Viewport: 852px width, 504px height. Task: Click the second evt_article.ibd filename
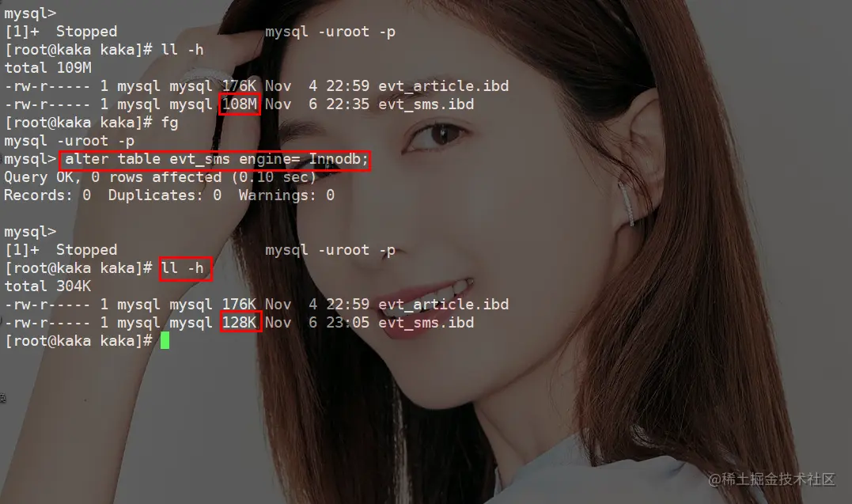click(x=443, y=305)
